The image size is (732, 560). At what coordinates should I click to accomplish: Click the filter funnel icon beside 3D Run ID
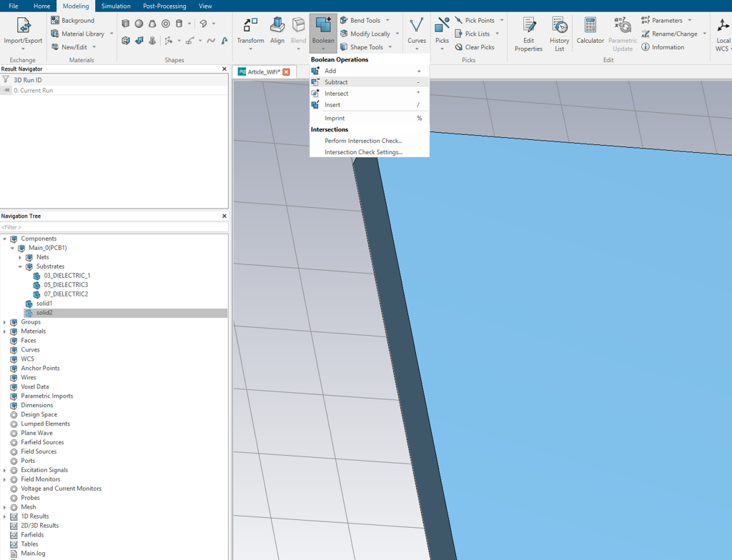tap(6, 80)
